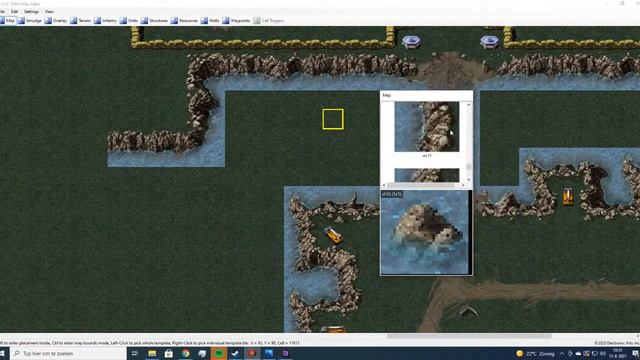Click the purple app icon in taskbar
Viewport: 640px width, 360px height.
click(285, 353)
